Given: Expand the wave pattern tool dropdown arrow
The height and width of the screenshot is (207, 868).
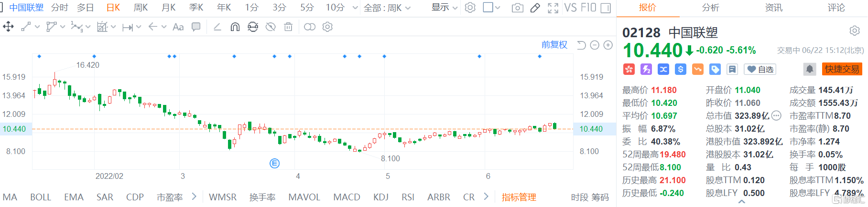Looking at the screenshot, I should [88, 27].
